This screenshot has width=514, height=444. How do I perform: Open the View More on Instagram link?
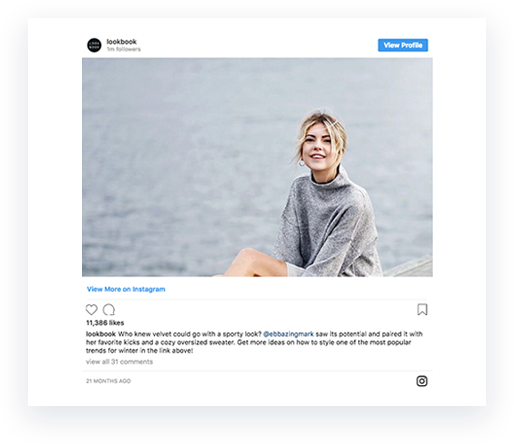[126, 289]
